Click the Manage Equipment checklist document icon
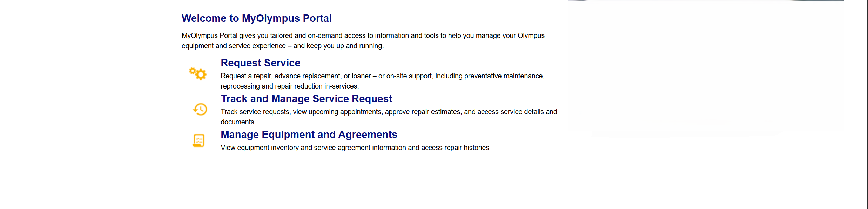 (199, 141)
